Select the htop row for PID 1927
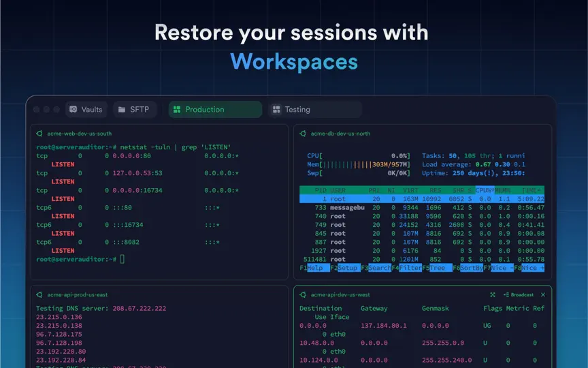 pyautogui.click(x=422, y=251)
